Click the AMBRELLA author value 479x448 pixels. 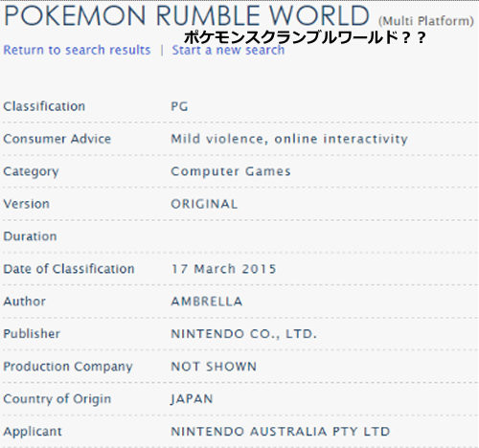click(207, 302)
